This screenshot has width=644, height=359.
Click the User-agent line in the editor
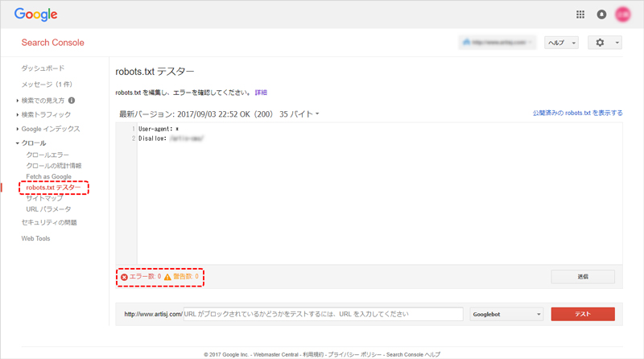tap(159, 129)
